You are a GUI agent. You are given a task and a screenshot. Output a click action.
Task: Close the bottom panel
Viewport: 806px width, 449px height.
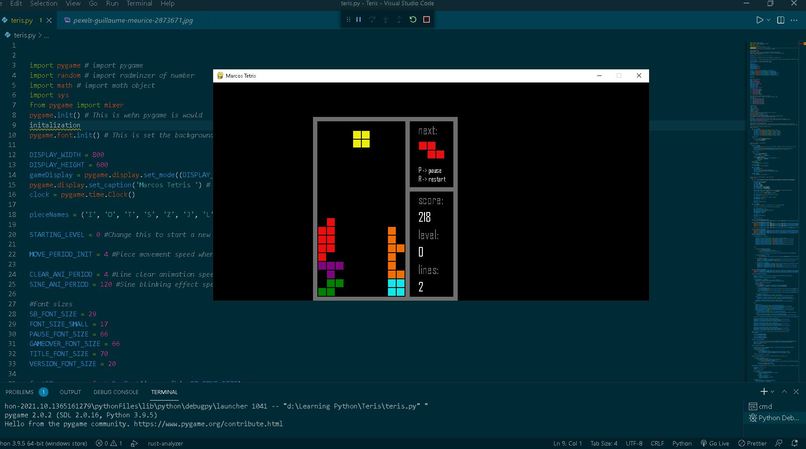796,392
